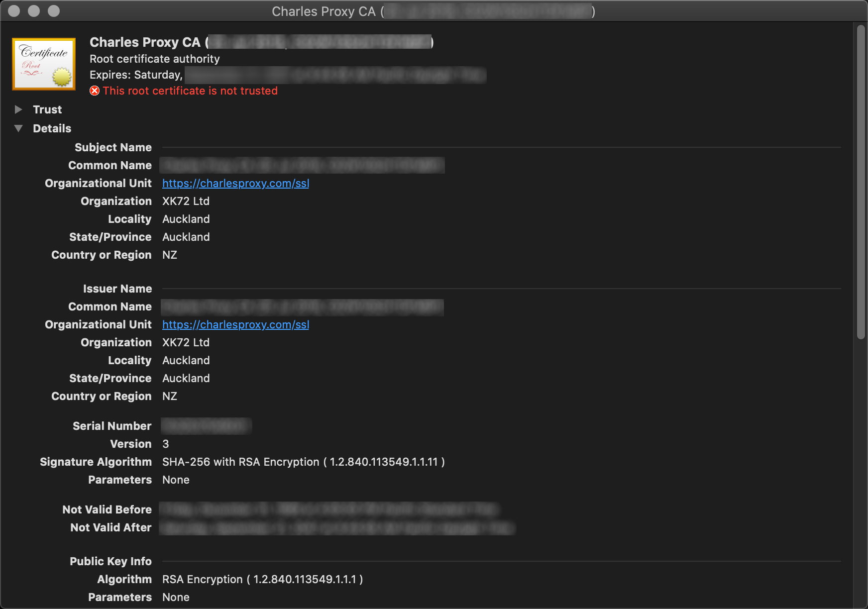Click Public Key Info Parameters value None

[176, 597]
